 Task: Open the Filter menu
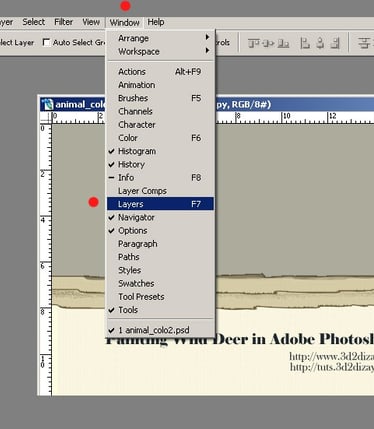point(63,22)
